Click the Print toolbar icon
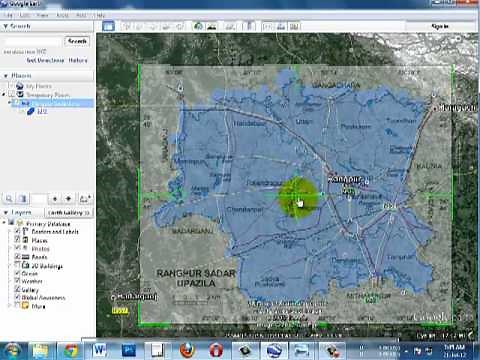 [x=281, y=26]
